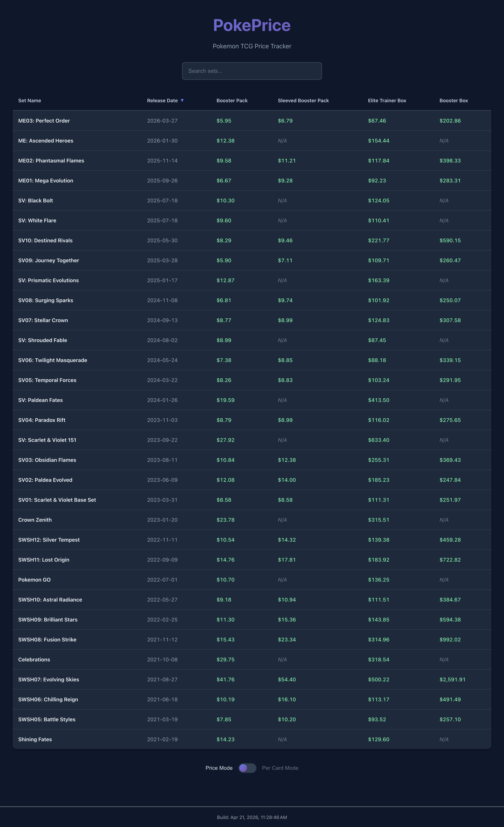Click the build timestamp text at the bottom
The height and width of the screenshot is (827, 504).
[251, 817]
